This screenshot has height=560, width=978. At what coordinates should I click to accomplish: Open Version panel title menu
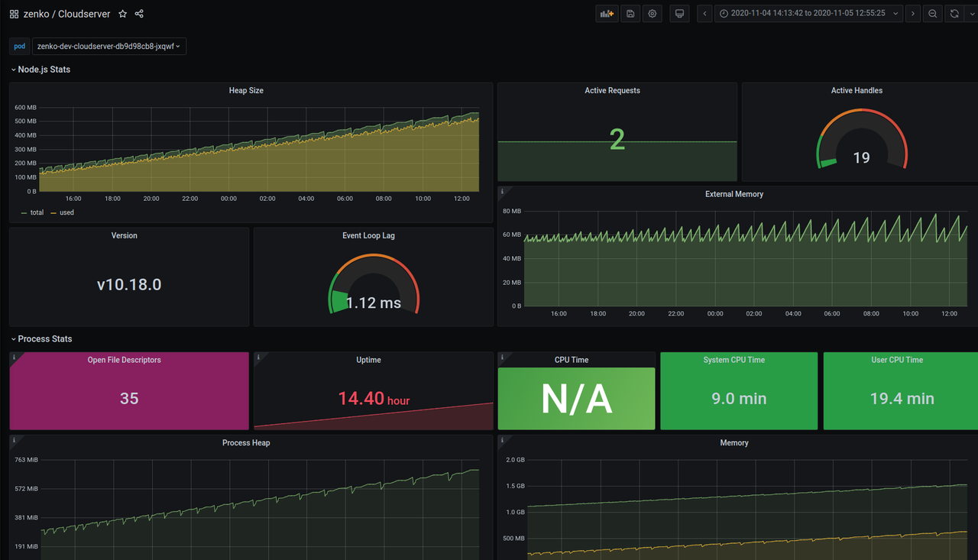(124, 236)
